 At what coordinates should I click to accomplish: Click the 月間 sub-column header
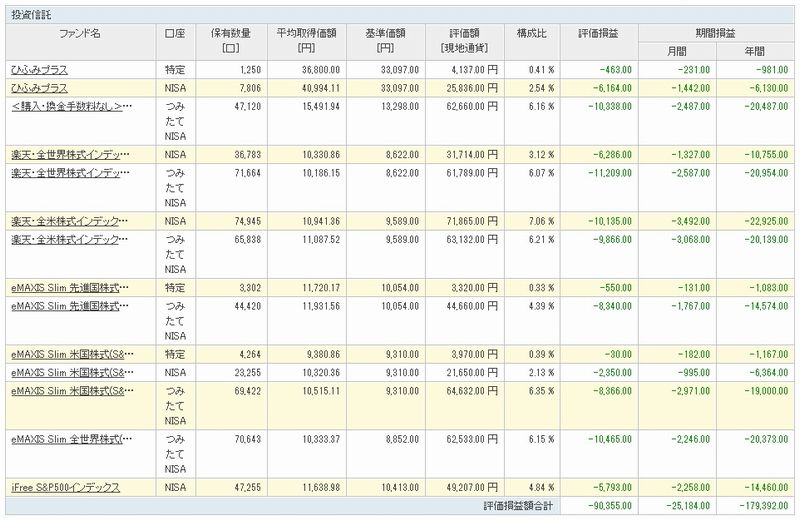tap(677, 52)
